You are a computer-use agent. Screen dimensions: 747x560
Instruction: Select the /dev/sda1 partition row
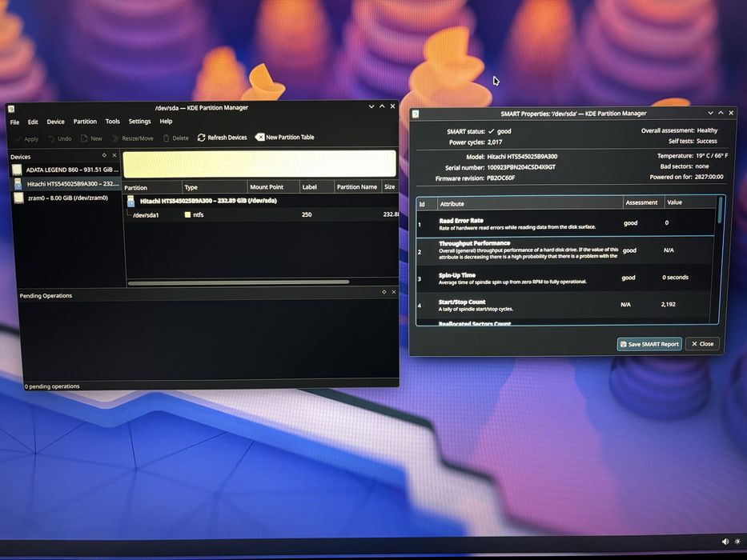[x=261, y=214]
